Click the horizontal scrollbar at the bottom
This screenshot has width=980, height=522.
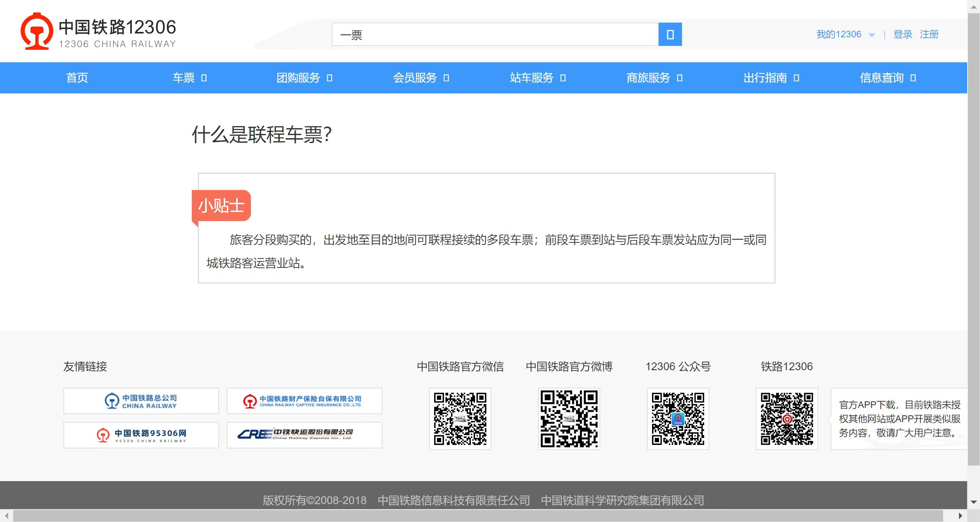tap(478, 515)
